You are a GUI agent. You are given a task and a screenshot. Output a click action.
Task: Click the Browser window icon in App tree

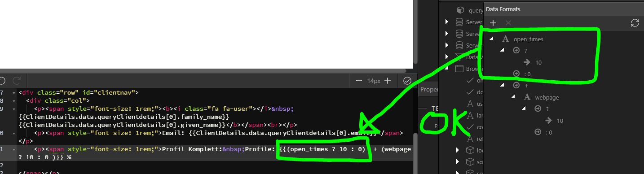coord(459,69)
